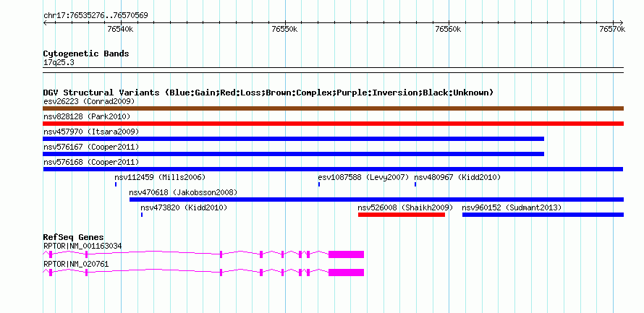Open the esv1087588 (Levy2007) label
644x313 pixels.
point(363,177)
